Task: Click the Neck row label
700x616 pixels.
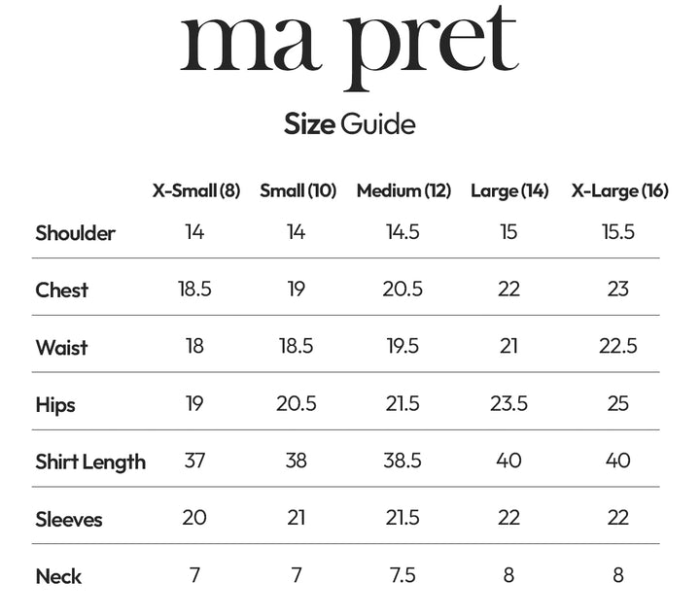Action: tap(58, 576)
